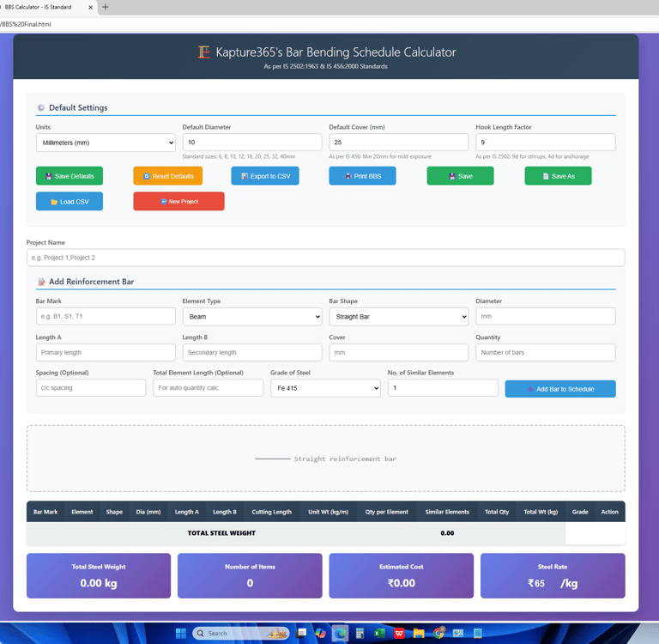Viewport: 659px width, 644px height.
Task: Click the browser address bar URL
Action: coord(26,24)
